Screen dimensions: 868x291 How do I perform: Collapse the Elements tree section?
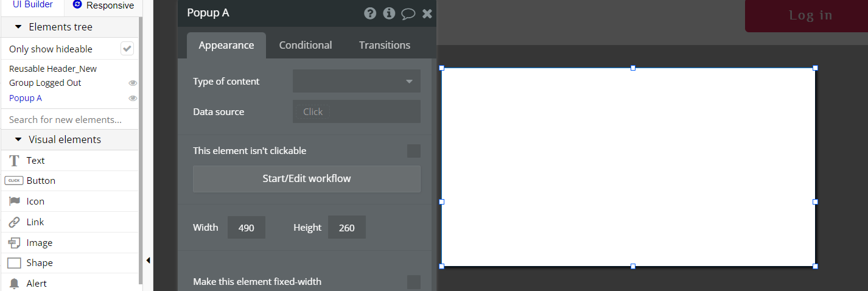[x=18, y=27]
